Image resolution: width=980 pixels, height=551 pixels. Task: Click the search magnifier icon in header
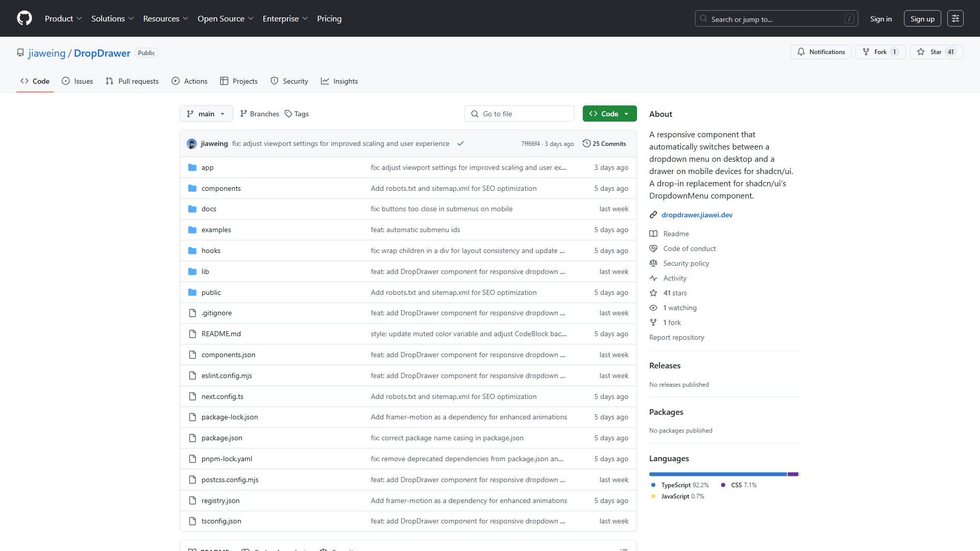click(704, 19)
